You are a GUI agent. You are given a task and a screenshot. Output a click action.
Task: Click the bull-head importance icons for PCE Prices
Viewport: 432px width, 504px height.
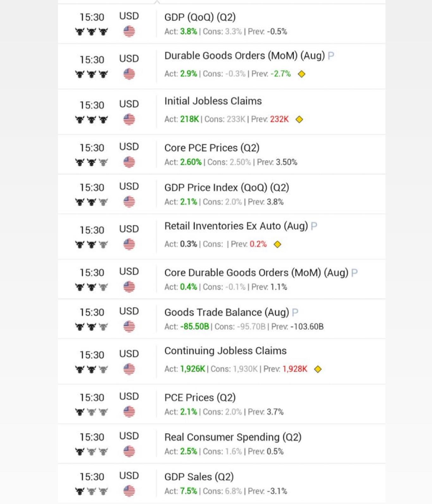pyautogui.click(x=91, y=412)
